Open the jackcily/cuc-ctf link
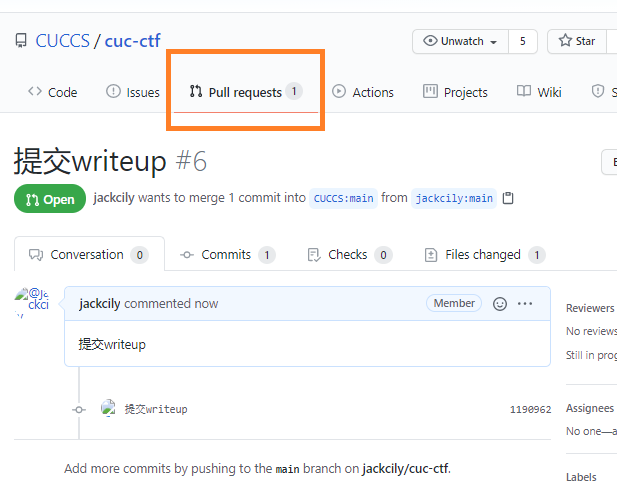617x488 pixels. [405, 468]
